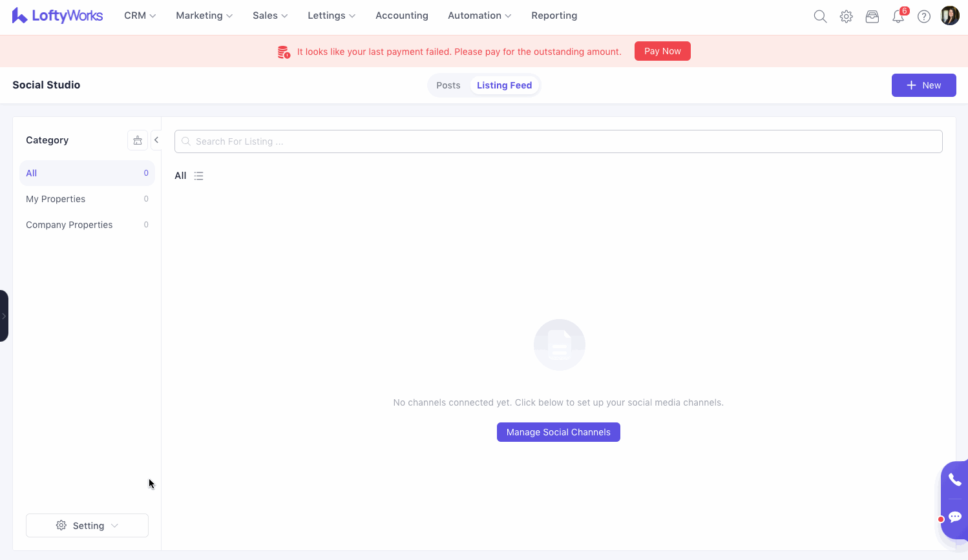Open the search magnifier in top bar
This screenshot has width=968, height=560.
820,17
